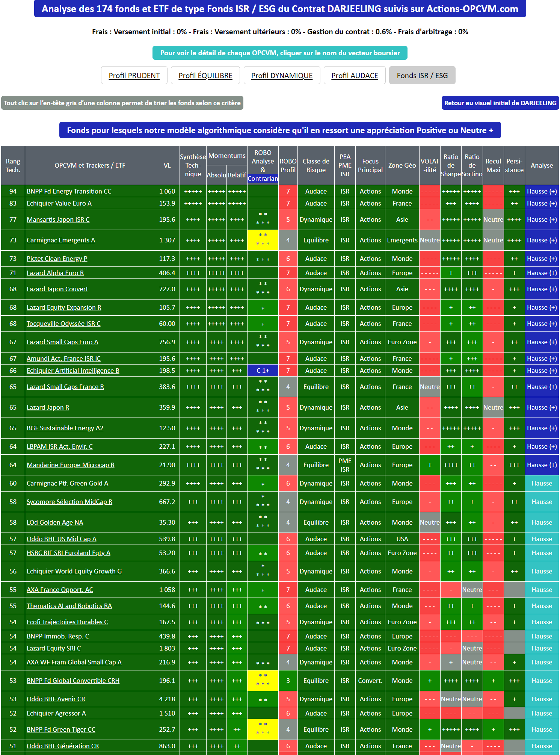Open Echiquier Artificial Intelligence B link

(x=73, y=371)
